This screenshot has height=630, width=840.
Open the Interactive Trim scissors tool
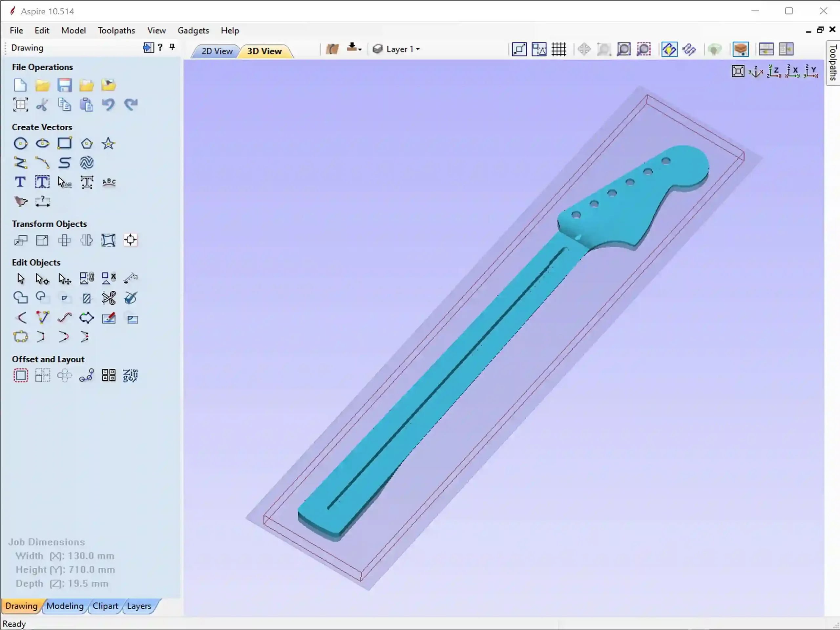click(x=109, y=298)
